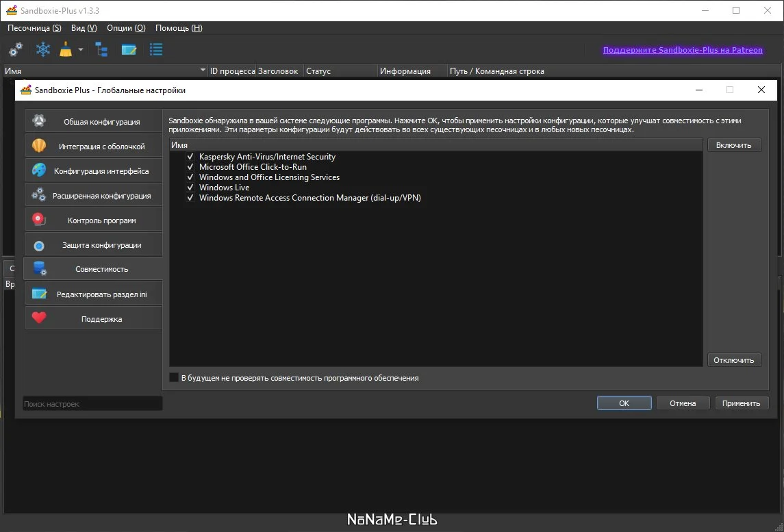Open the Защита конфигурации tab

click(x=94, y=245)
